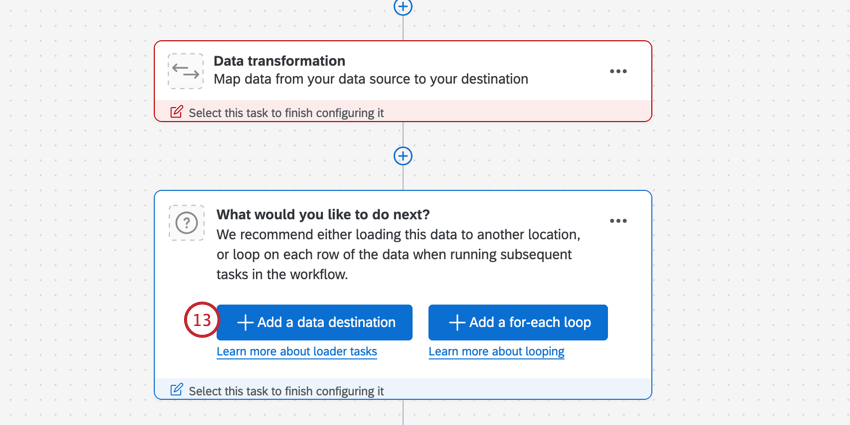The height and width of the screenshot is (425, 850).
Task: Open the Data transformation three-dot menu
Action: [618, 71]
